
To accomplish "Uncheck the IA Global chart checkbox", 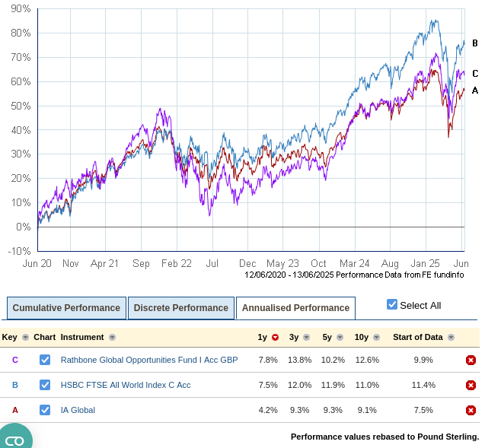I will click(x=45, y=411).
